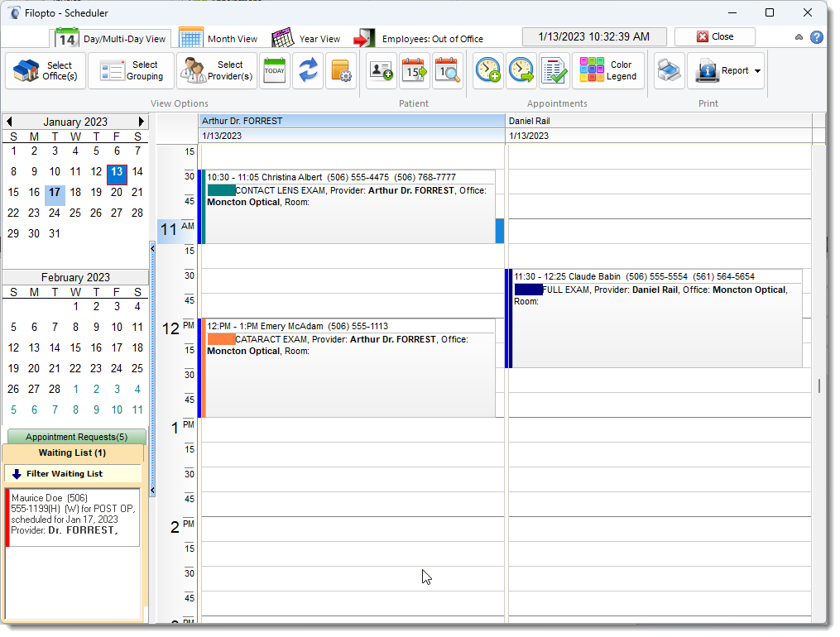Click the appointment checklist icon
Image resolution: width=840 pixels, height=637 pixels.
(x=554, y=71)
